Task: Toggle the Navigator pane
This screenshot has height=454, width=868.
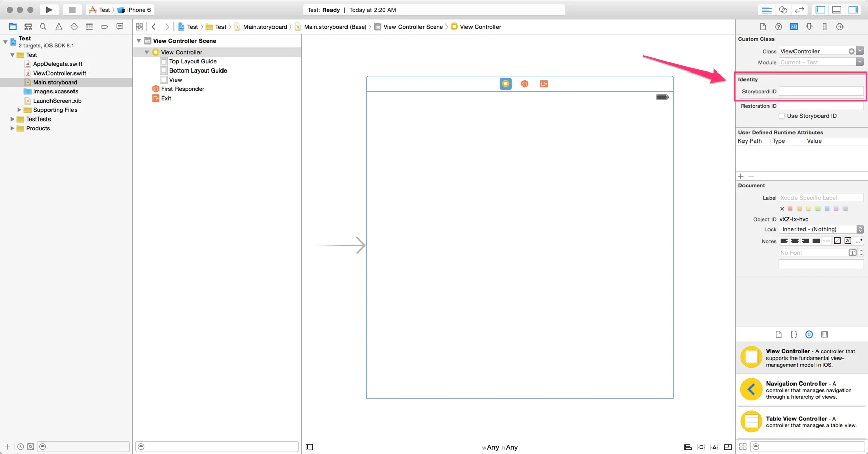Action: [821, 10]
